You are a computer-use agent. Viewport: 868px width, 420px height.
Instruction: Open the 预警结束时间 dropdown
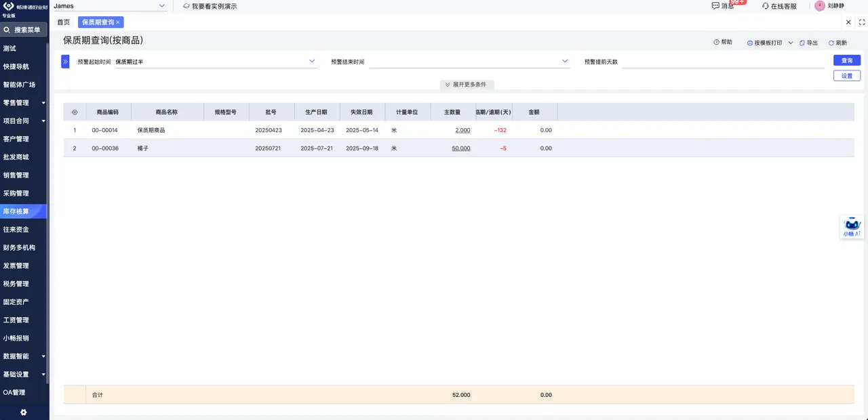469,62
